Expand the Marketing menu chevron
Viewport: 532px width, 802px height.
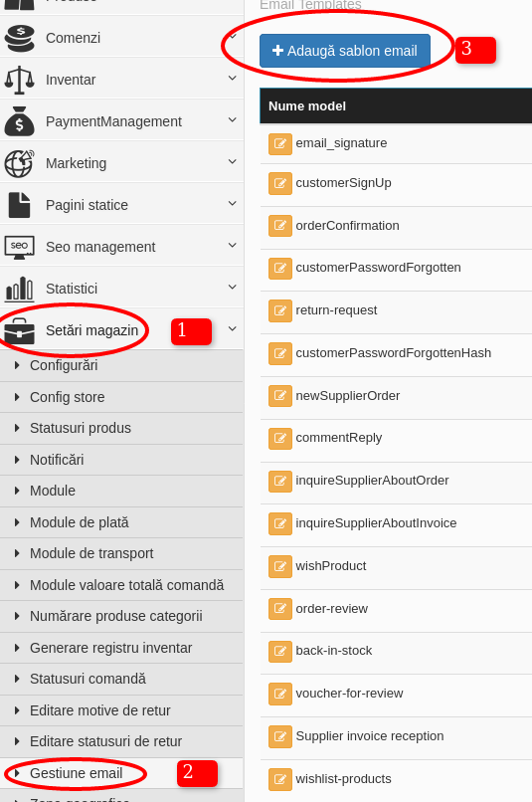pyautogui.click(x=233, y=161)
